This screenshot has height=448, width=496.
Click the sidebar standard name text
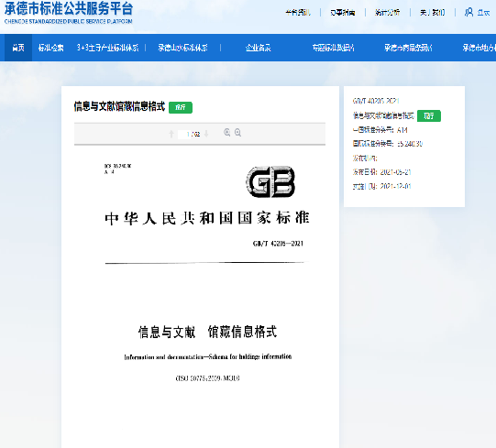coord(383,115)
